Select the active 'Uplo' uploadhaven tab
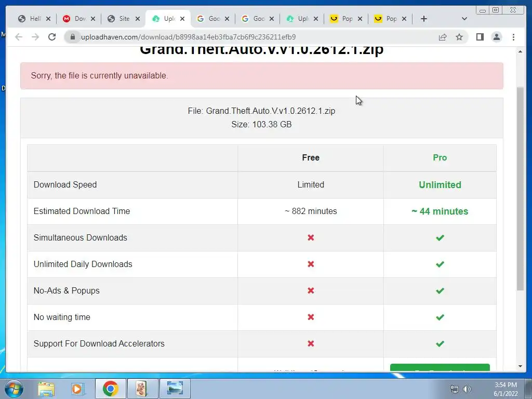This screenshot has height=399, width=532. click(x=164, y=19)
